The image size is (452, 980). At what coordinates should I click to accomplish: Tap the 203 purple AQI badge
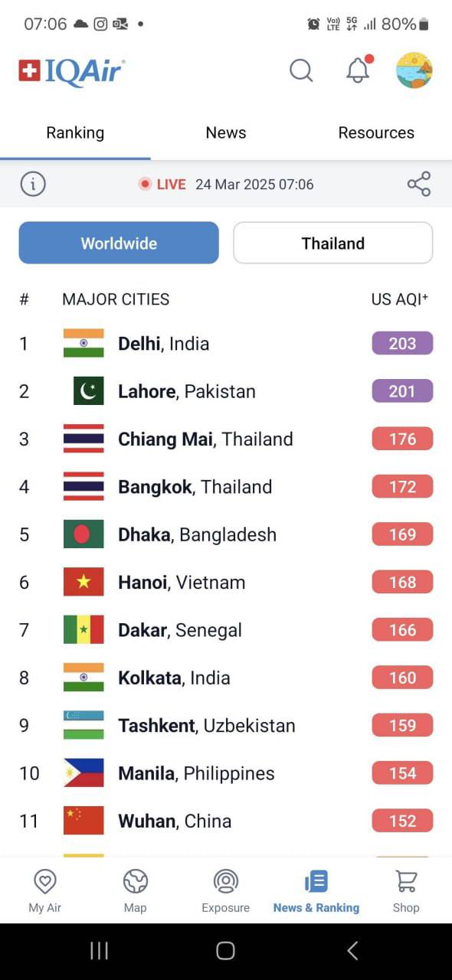point(402,343)
